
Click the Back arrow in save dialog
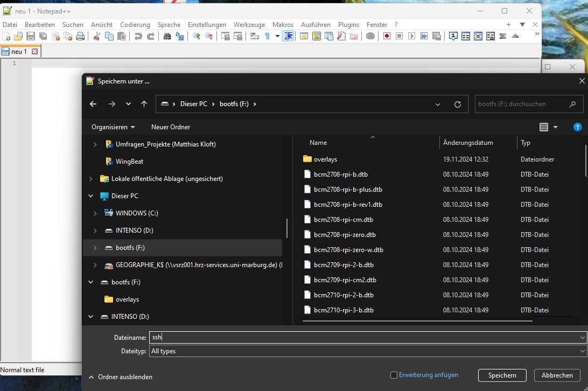point(93,104)
